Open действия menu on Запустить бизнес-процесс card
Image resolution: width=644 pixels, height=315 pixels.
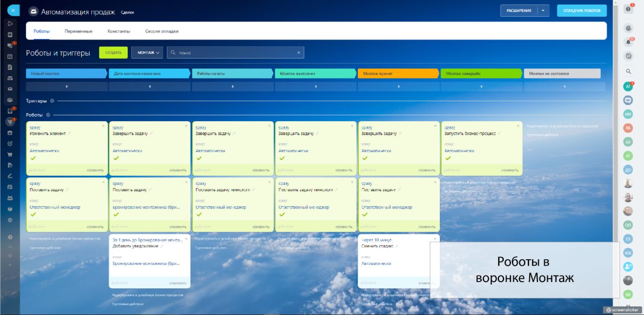tap(451, 170)
